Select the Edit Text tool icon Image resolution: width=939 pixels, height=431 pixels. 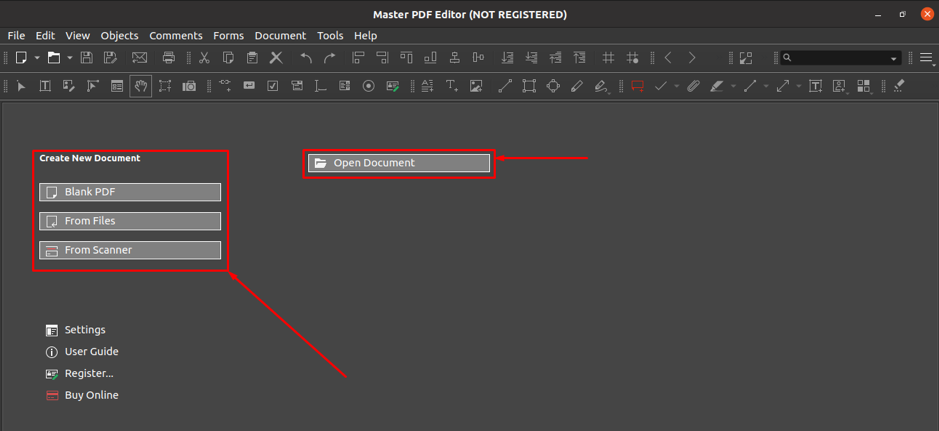(x=45, y=86)
